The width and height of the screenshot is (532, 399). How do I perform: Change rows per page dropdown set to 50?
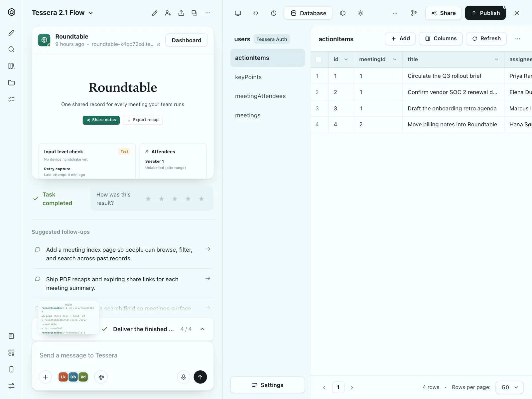click(510, 387)
